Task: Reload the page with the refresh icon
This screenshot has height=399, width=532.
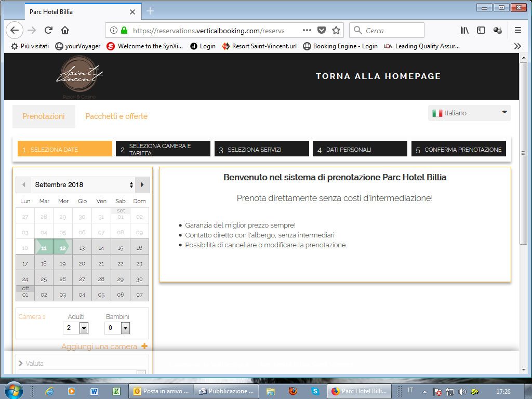Action: click(48, 30)
